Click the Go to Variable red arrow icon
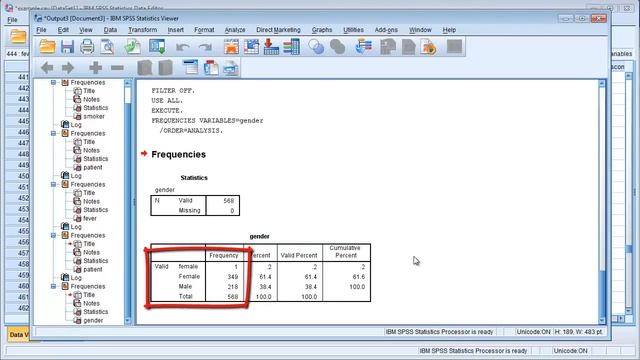640x360 pixels. (271, 47)
